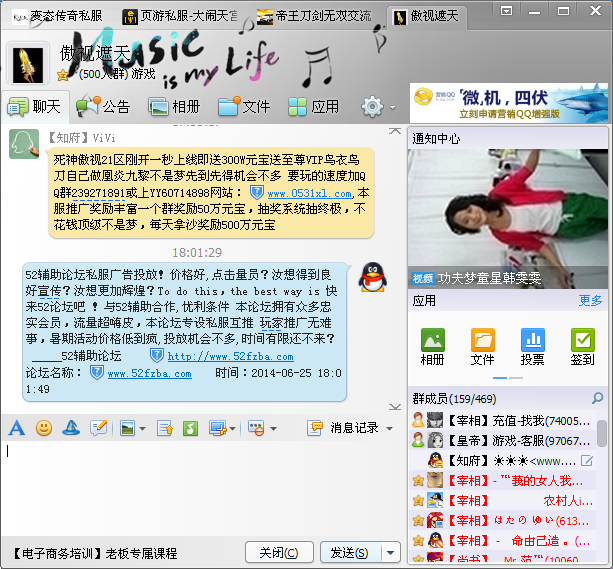Image resolution: width=613 pixels, height=569 pixels.
Task: Select member 【宰相】农村人
Action: 502,501
